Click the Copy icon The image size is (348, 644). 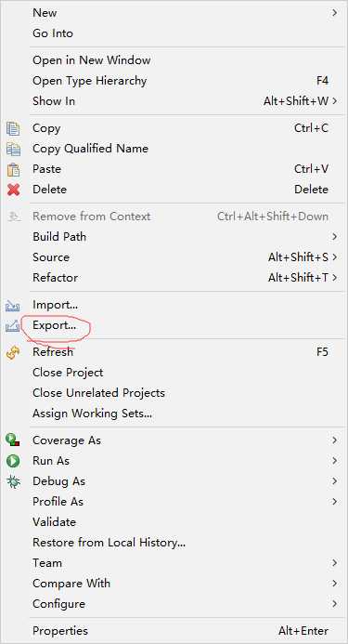click(13, 128)
